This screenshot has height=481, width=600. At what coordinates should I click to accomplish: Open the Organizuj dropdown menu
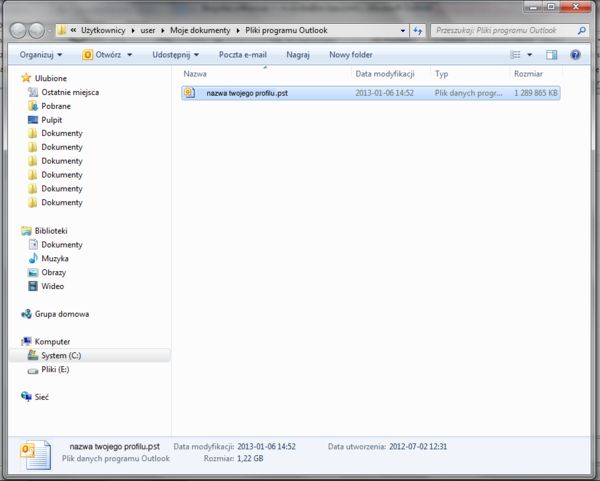[41, 55]
